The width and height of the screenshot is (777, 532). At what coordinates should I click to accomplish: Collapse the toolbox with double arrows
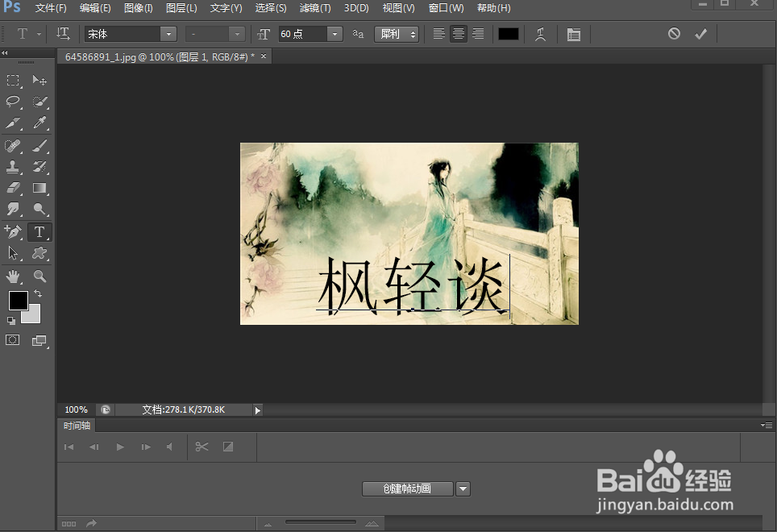point(5,52)
